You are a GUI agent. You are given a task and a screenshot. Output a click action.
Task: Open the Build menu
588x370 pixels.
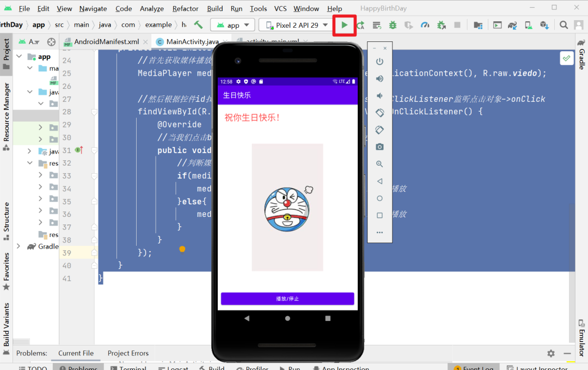(x=215, y=8)
